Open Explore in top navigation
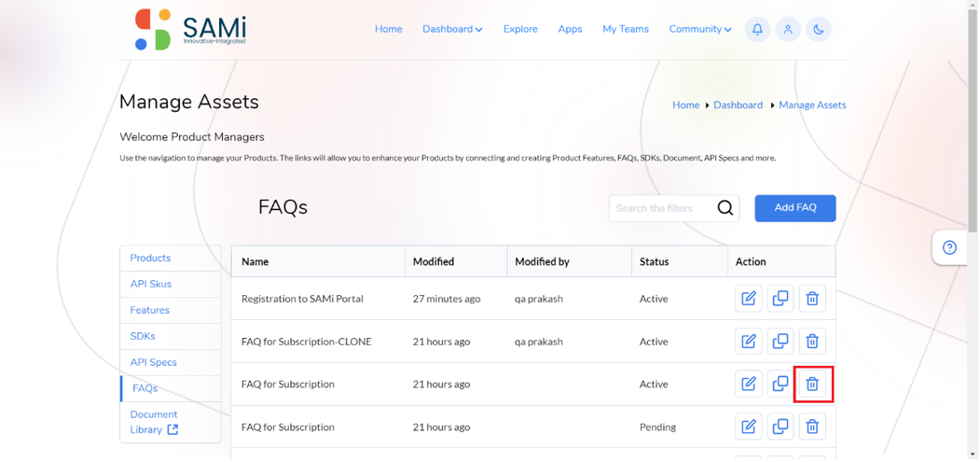The width and height of the screenshot is (980, 462). (x=520, y=29)
